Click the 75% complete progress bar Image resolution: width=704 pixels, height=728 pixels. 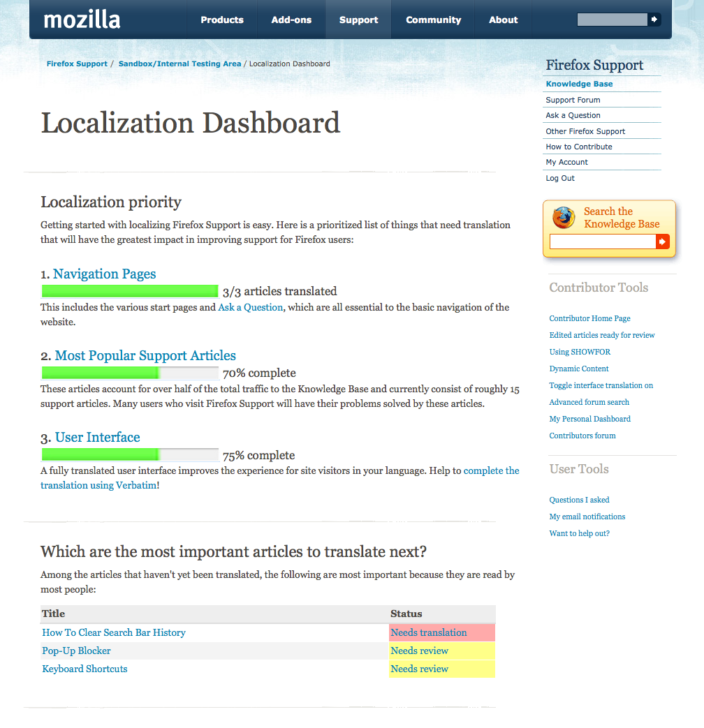(x=130, y=454)
